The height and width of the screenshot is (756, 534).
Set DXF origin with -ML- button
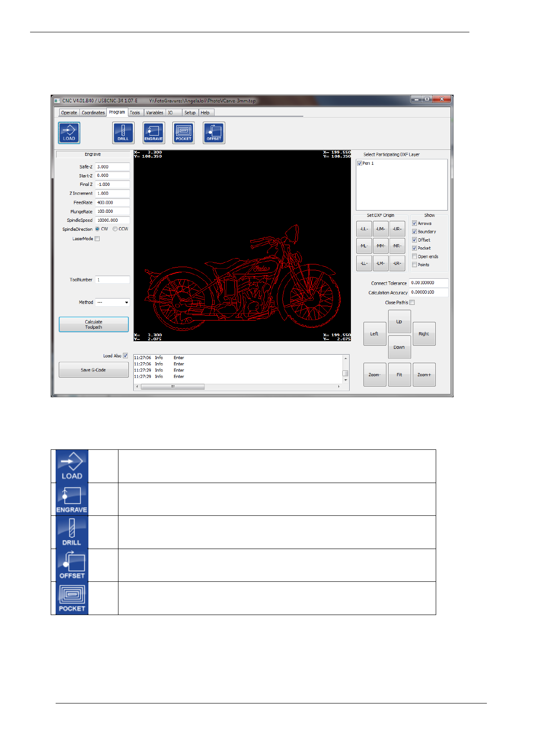point(364,246)
